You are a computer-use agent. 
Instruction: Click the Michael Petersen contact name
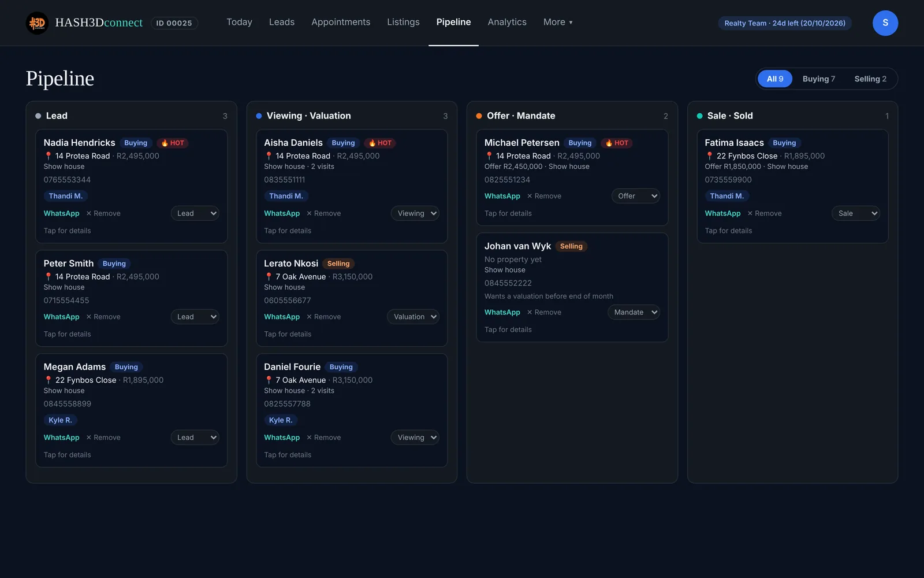(522, 143)
